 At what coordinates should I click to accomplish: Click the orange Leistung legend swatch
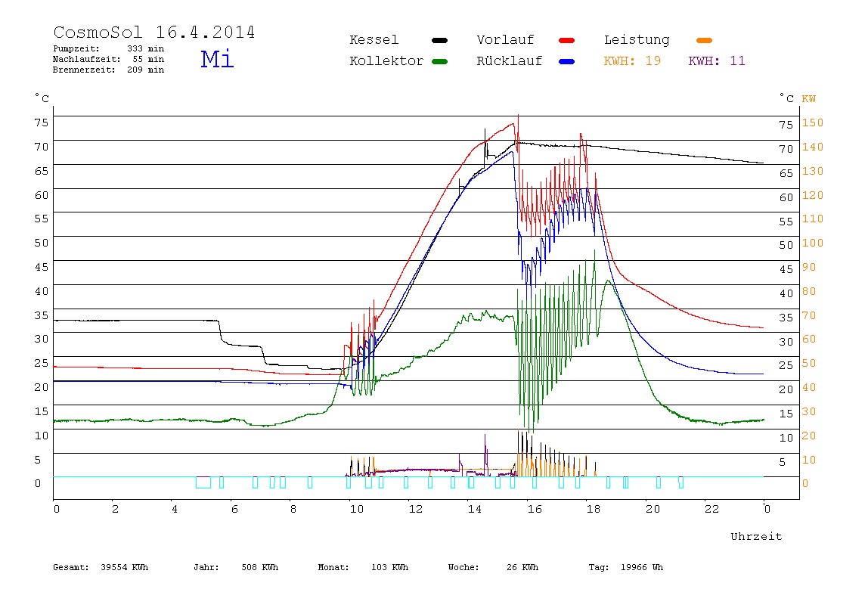[x=704, y=40]
